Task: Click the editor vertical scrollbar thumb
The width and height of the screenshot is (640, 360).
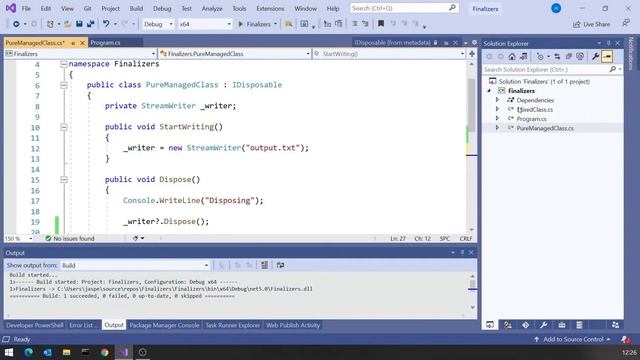Action: point(471,105)
